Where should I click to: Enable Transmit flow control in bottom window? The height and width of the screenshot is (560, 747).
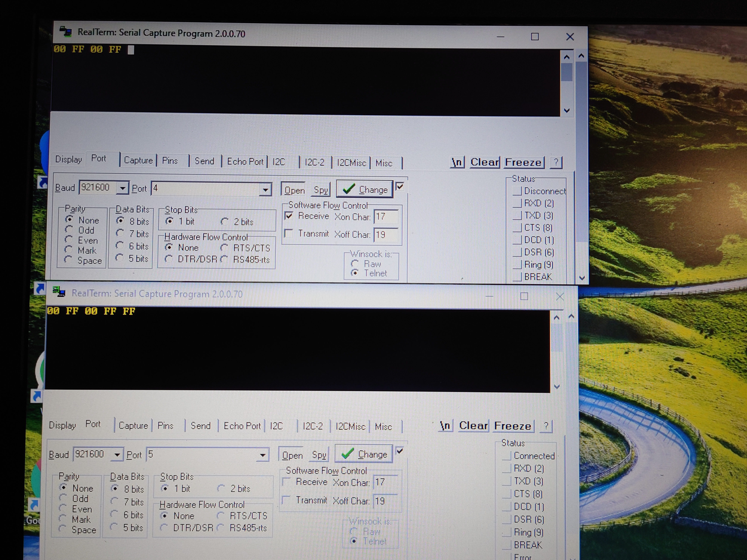(286, 500)
